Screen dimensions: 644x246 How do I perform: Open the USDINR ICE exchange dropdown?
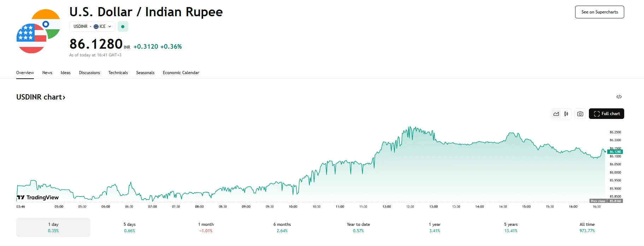point(92,26)
